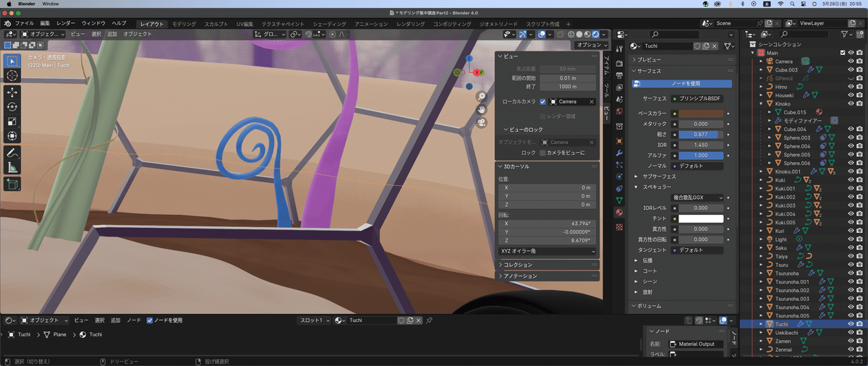Click the clip end 1000 m field
This screenshot has height=366, width=868.
click(568, 86)
